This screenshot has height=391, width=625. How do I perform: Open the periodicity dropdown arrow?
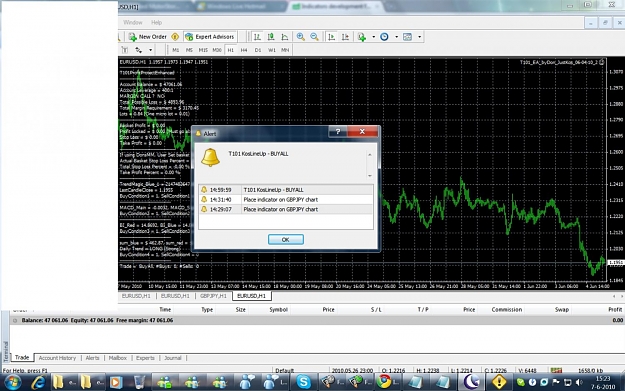396,37
